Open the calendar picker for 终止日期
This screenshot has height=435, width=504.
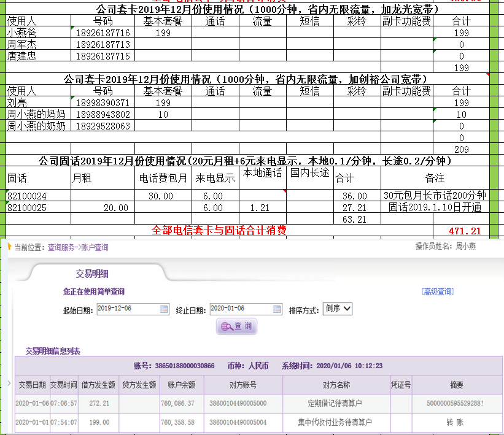277,309
